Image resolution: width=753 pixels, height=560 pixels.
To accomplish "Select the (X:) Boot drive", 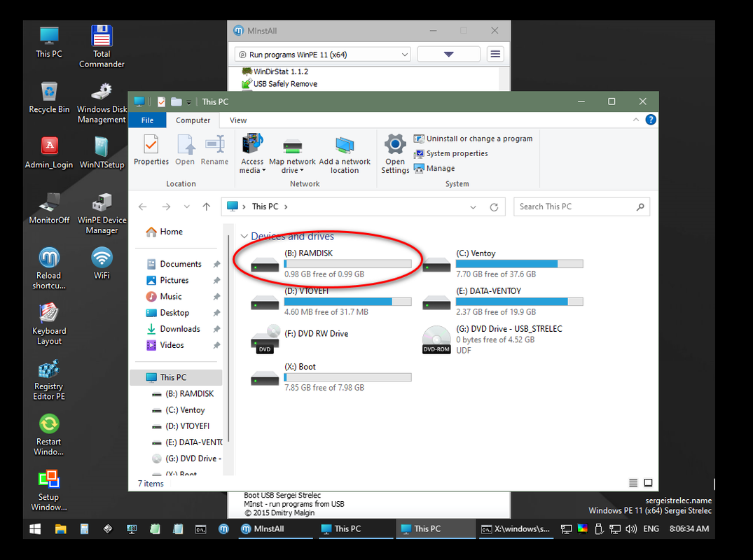I will click(x=331, y=377).
